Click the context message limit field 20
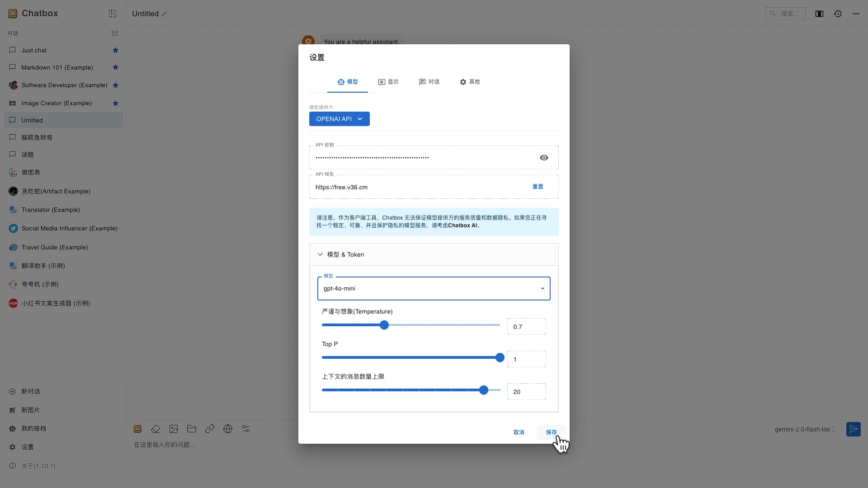This screenshot has height=488, width=868. point(527,392)
